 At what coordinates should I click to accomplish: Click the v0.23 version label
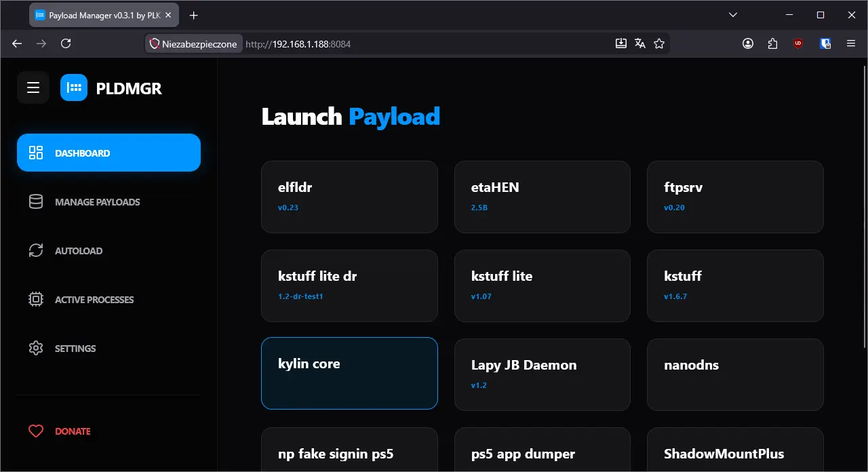288,208
